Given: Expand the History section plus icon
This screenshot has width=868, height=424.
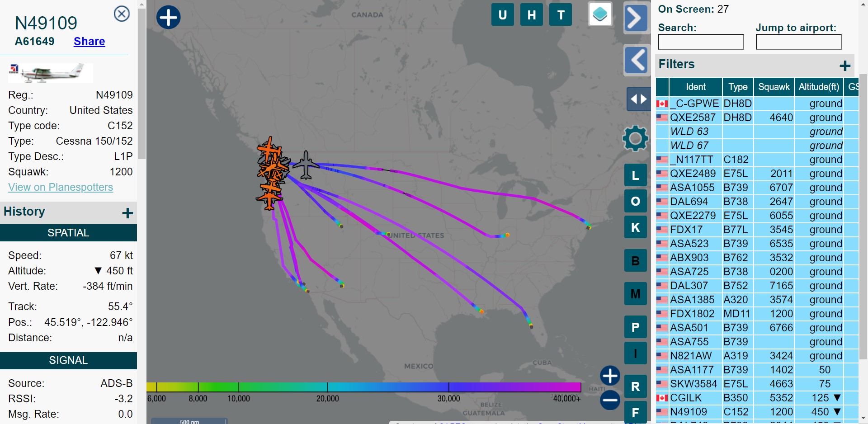Looking at the screenshot, I should 127,213.
